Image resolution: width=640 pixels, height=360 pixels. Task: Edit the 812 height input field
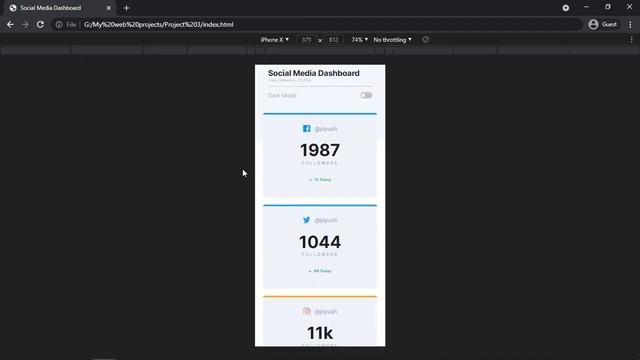333,40
